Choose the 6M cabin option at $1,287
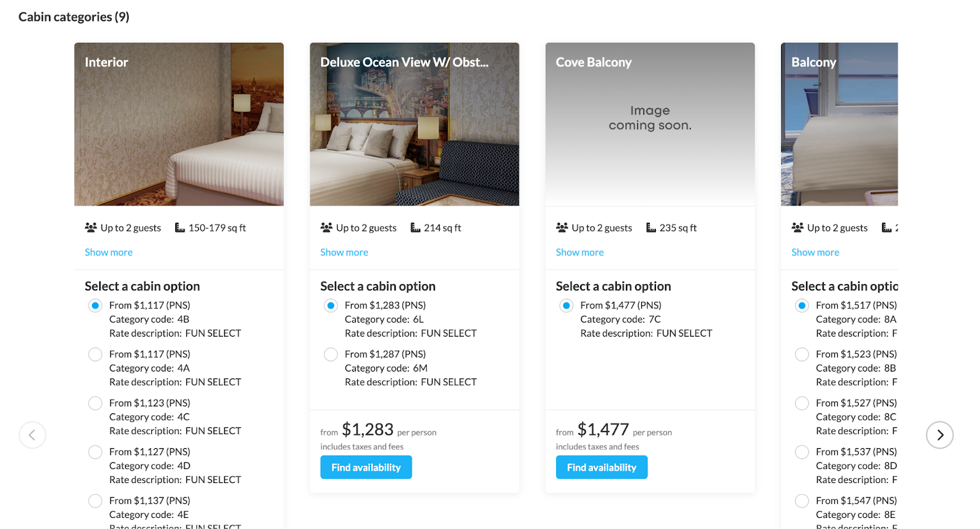This screenshot has width=980, height=529. [331, 355]
